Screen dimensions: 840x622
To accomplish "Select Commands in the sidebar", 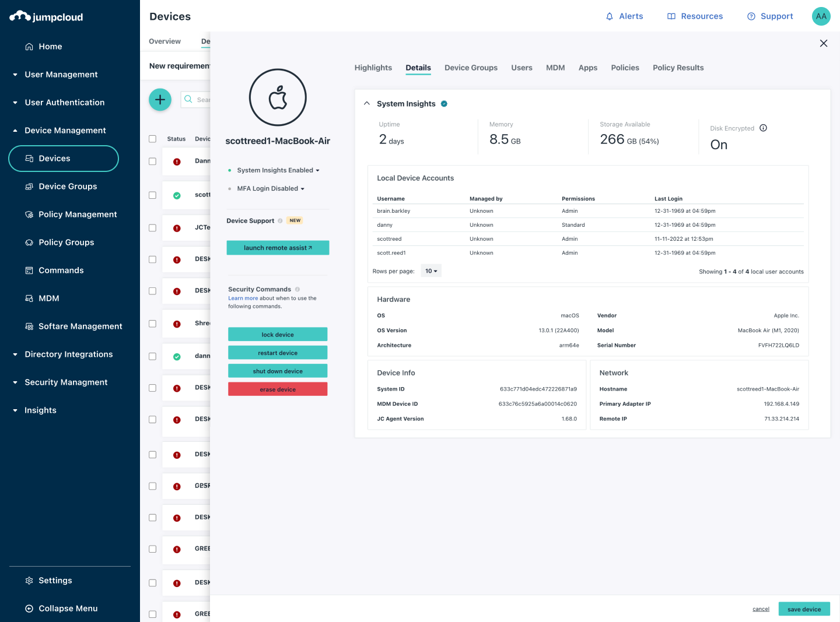I will pos(61,270).
